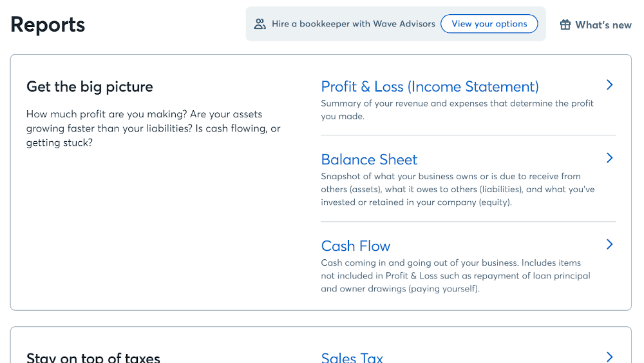Click the paragraph about profit and liabilities
644x363 pixels.
point(153,128)
